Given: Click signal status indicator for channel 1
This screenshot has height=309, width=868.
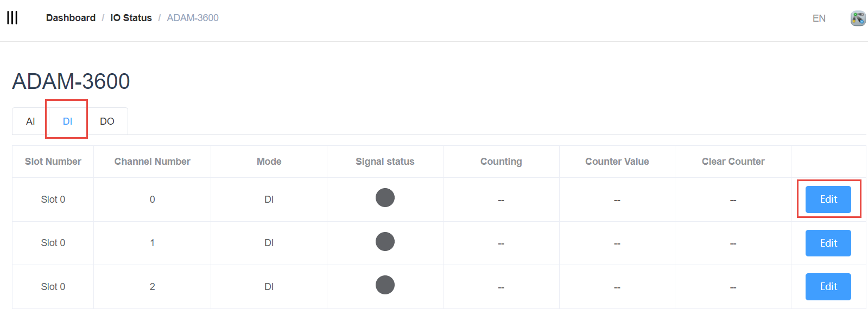Looking at the screenshot, I should tap(385, 242).
